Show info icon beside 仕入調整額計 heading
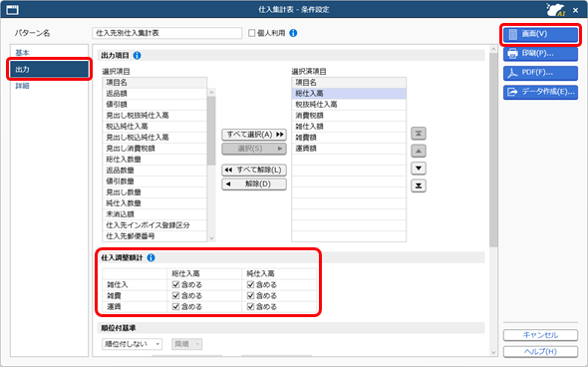The width and height of the screenshot is (588, 367). 150,258
